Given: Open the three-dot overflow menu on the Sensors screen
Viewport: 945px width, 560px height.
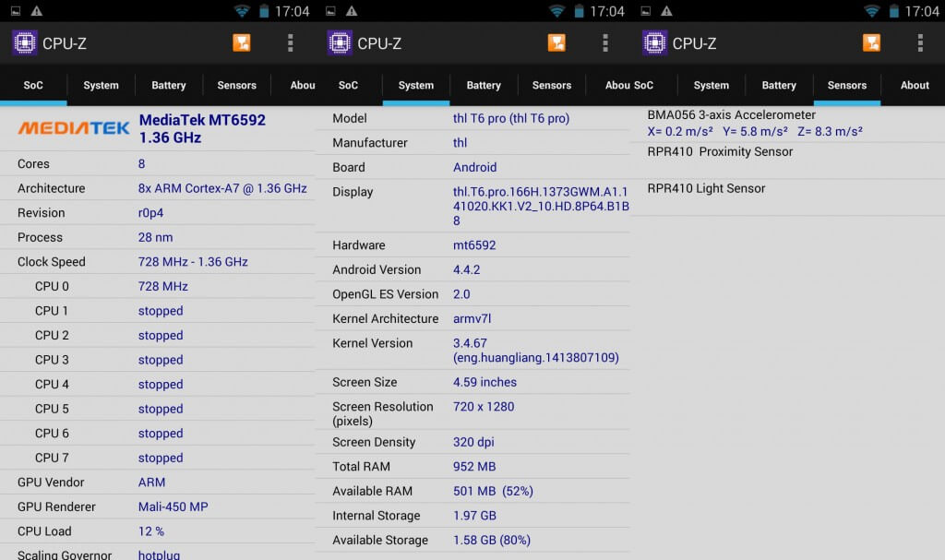Looking at the screenshot, I should coord(920,43).
